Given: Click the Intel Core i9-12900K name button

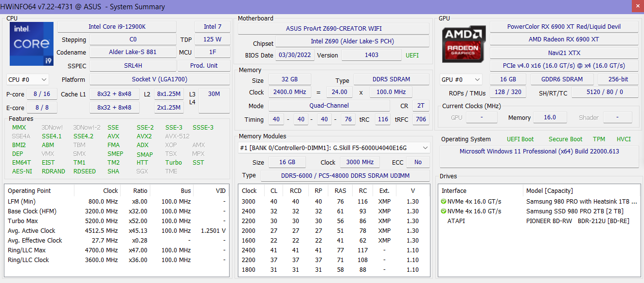Looking at the screenshot, I should (117, 27).
